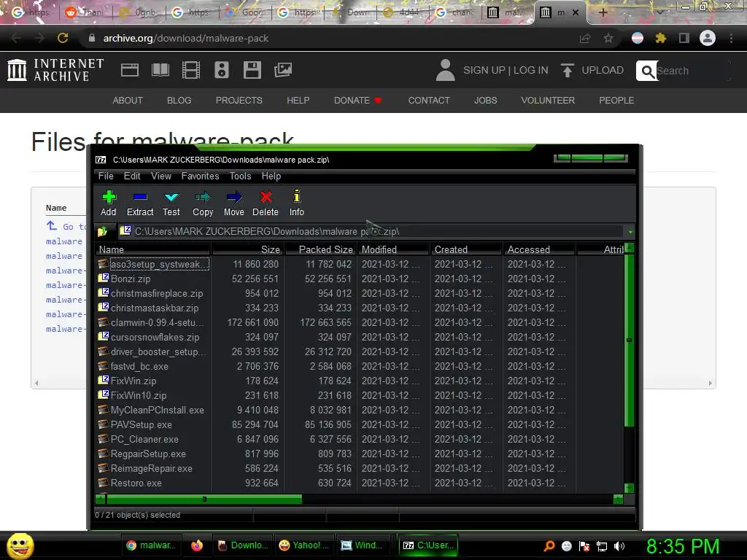Open the BLOG link in navigation

[x=179, y=101]
